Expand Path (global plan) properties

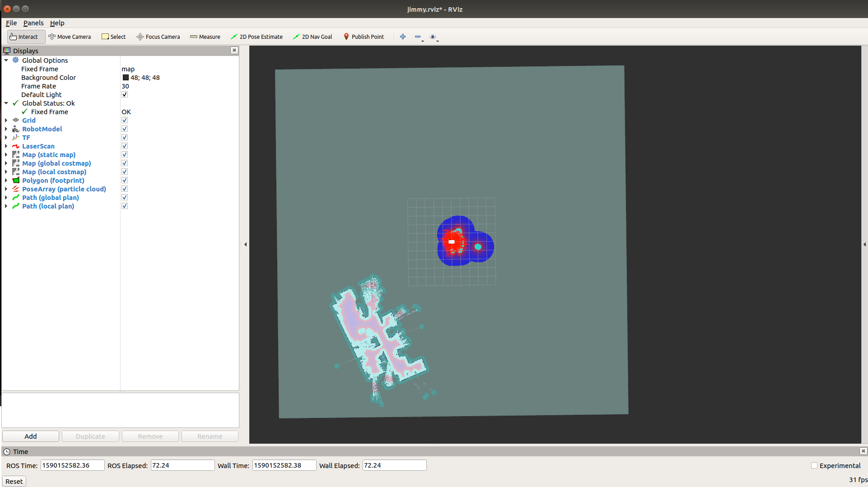(x=6, y=197)
